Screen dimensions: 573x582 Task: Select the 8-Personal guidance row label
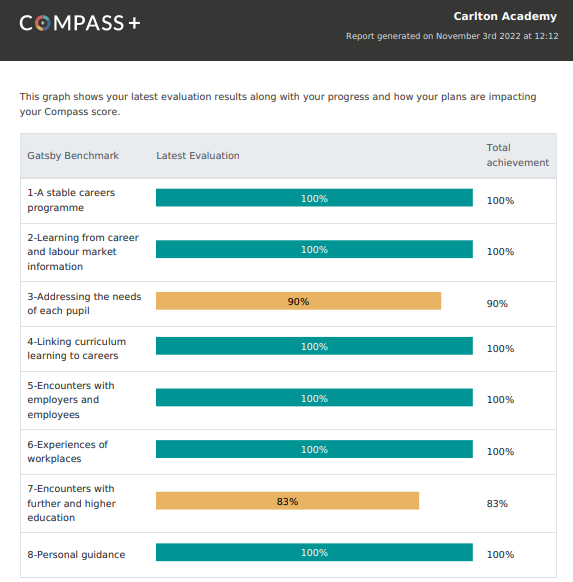pos(76,555)
